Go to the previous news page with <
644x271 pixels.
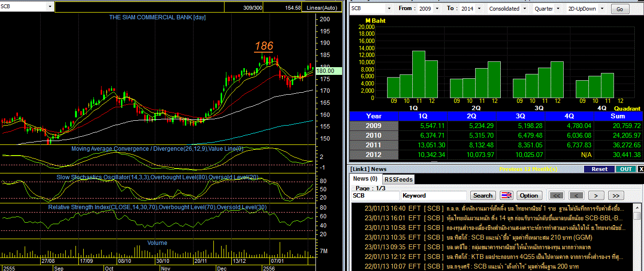576,196
